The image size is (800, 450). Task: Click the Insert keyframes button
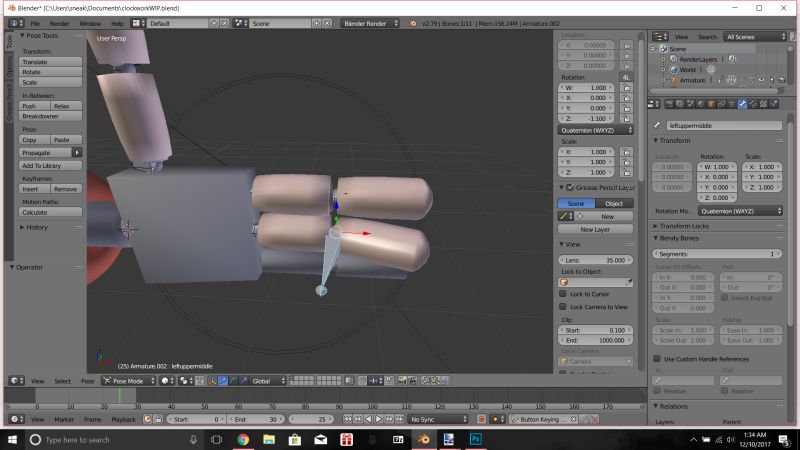[34, 189]
